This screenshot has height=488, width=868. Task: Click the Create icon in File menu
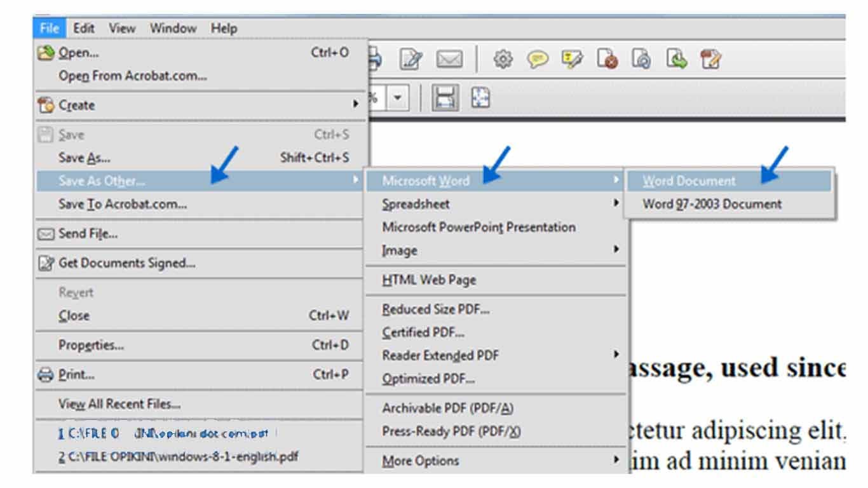coord(46,105)
